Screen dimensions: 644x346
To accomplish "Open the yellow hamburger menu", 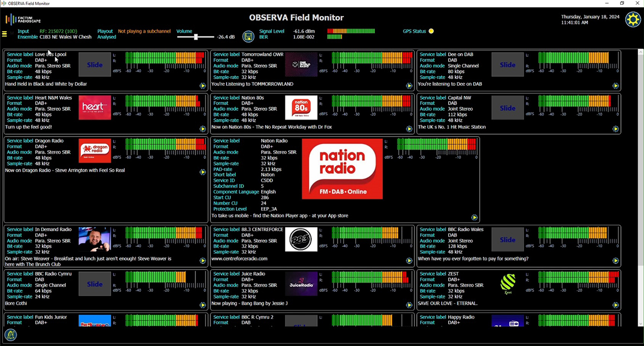I will (5, 34).
